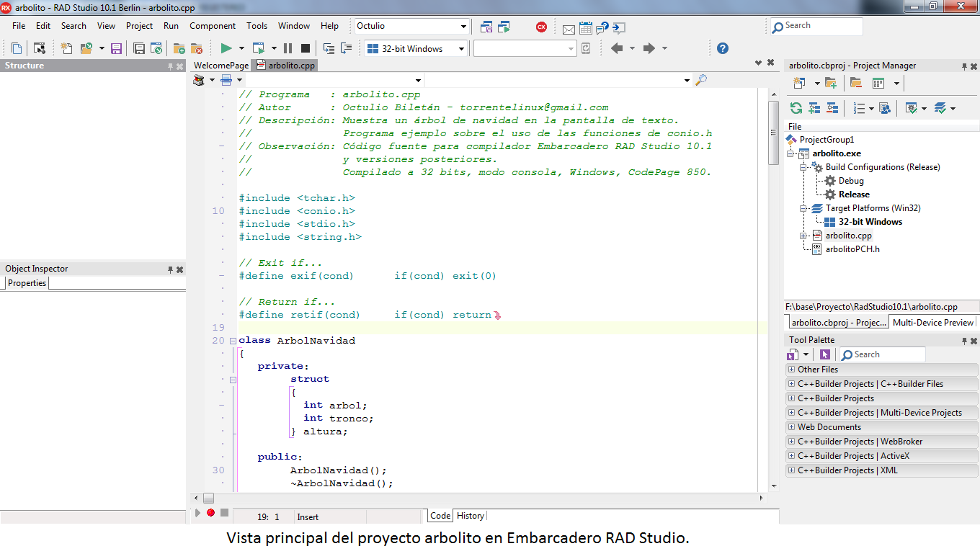Pin the Structure panel

pos(171,66)
